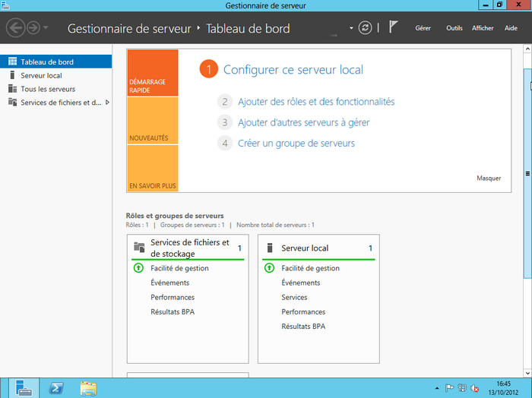
Task: Select the Démarrage rapide tile
Action: pyautogui.click(x=153, y=73)
